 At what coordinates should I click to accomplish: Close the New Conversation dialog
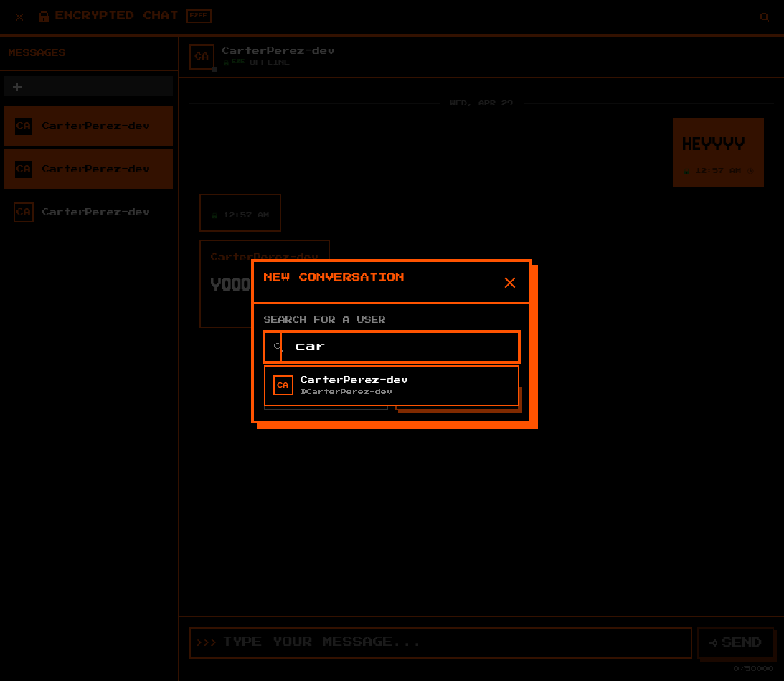click(509, 283)
